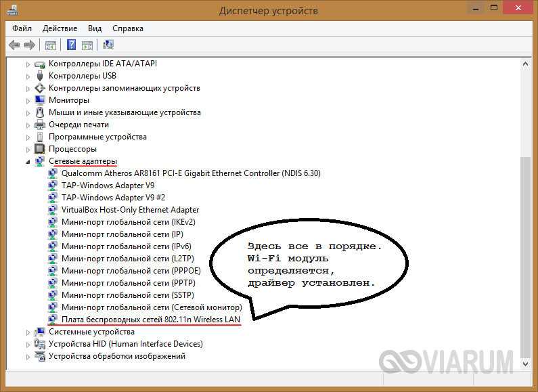Click the VirtualBox Host-Only adapter icon
The width and height of the screenshot is (538, 392).
coord(53,210)
